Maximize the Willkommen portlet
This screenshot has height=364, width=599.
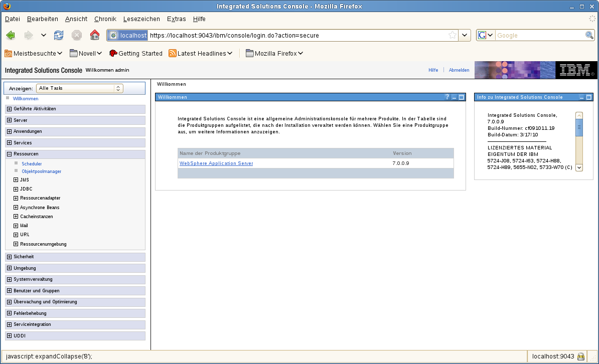pyautogui.click(x=462, y=97)
